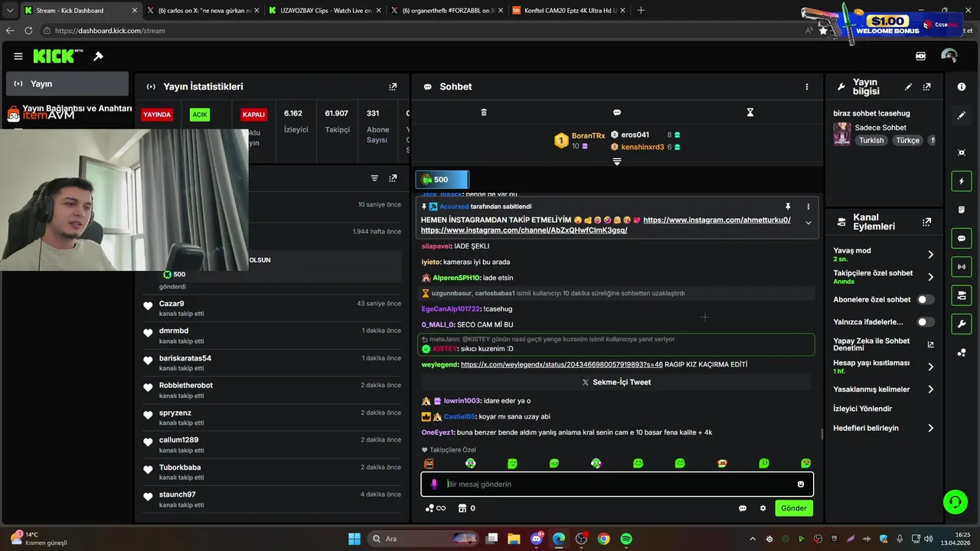Click the speech bubble icon below Sohbet title

(616, 112)
